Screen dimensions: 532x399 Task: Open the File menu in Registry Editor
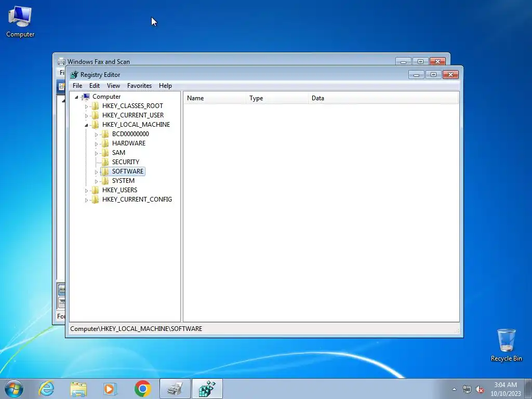[x=77, y=86]
